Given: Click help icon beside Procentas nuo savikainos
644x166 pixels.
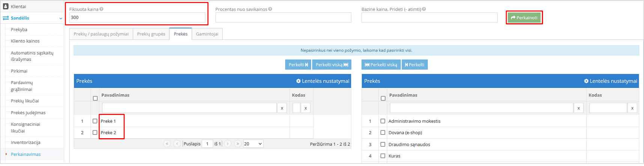Looking at the screenshot, I should pyautogui.click(x=270, y=9).
